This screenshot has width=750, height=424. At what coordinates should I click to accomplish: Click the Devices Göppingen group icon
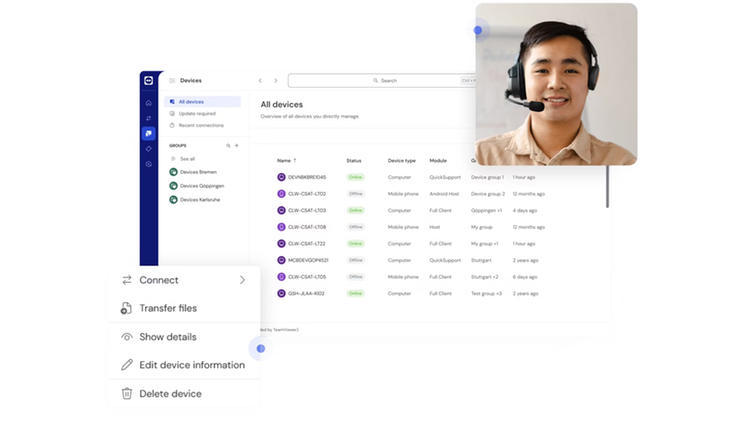coord(173,186)
